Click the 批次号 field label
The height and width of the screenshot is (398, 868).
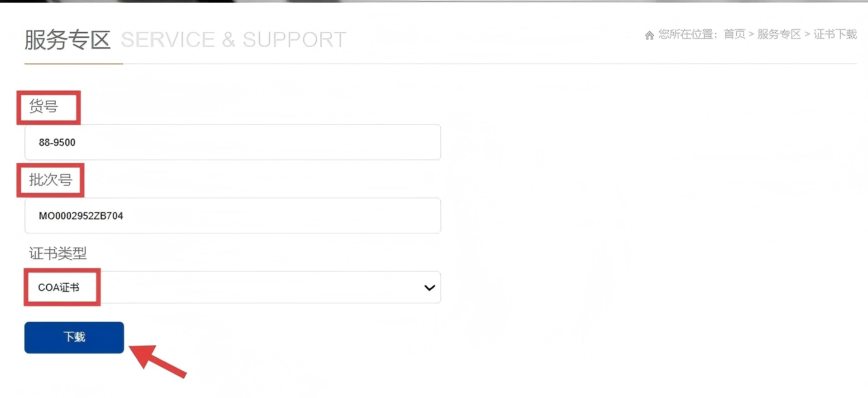point(51,180)
